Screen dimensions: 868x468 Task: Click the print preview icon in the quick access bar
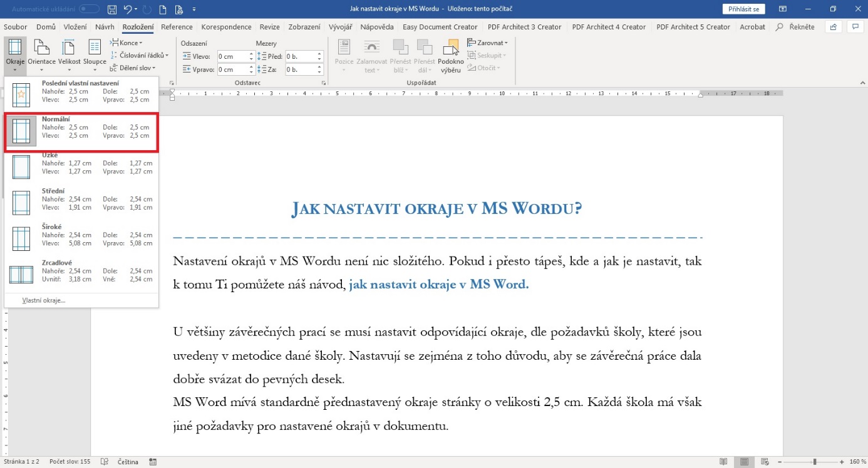[179, 9]
